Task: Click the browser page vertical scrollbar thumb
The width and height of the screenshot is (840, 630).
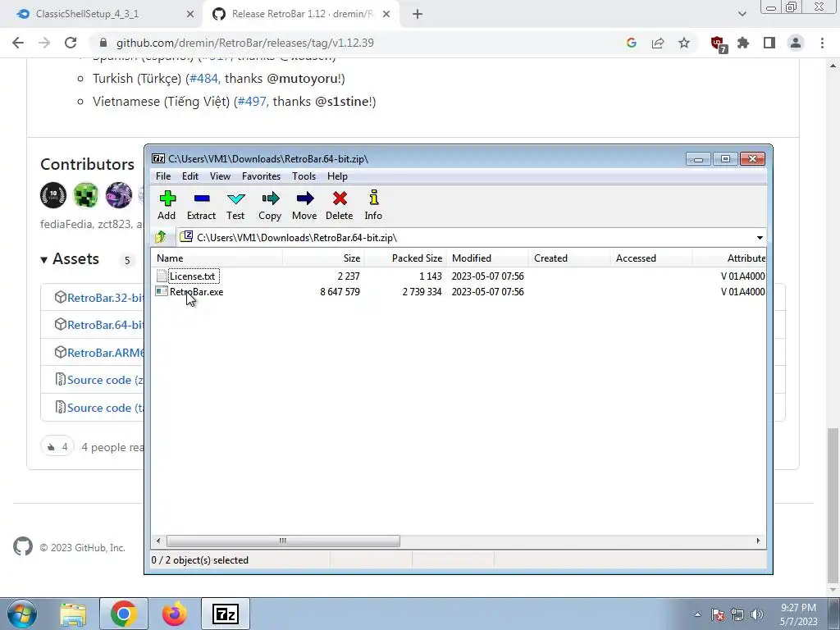Action: click(x=833, y=505)
